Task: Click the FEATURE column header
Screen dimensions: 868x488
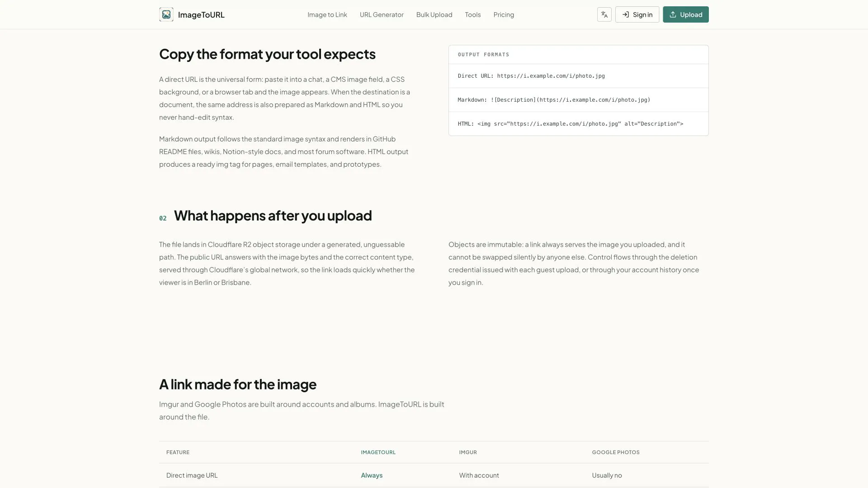Action: tap(178, 452)
